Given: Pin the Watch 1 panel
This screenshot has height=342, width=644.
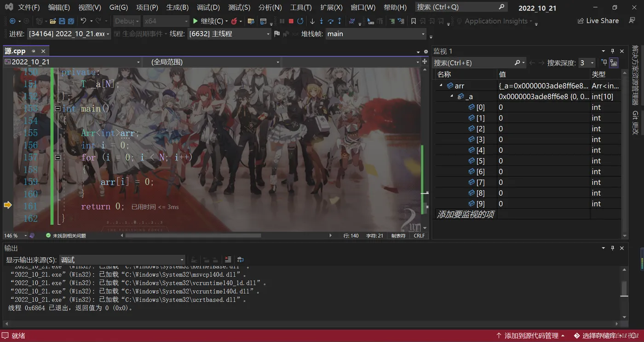Looking at the screenshot, I should click(612, 51).
